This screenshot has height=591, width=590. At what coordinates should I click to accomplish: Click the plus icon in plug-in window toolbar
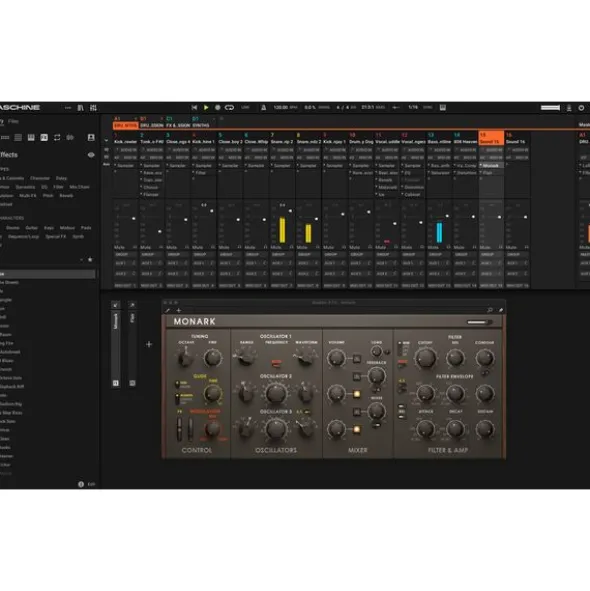point(179,311)
